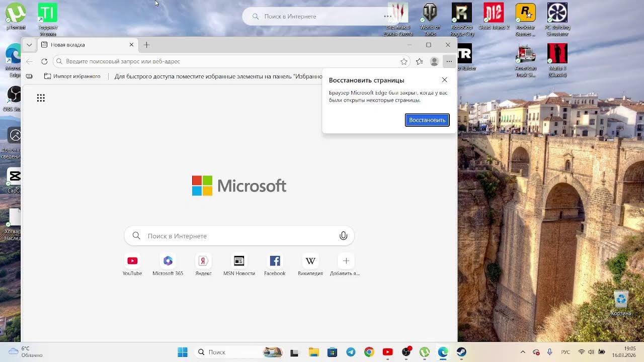The image size is (644, 362).
Task: Focus the Поиск в Интернете search box
Action: pos(239,236)
